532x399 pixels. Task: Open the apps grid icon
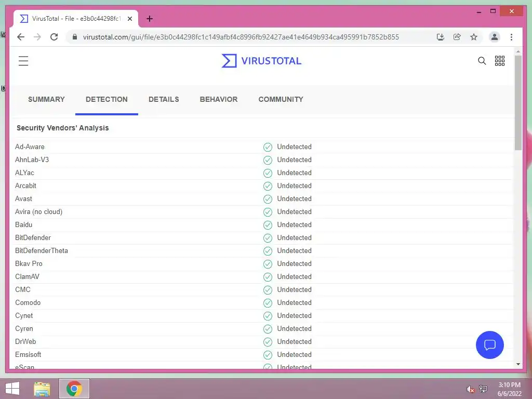tap(500, 61)
